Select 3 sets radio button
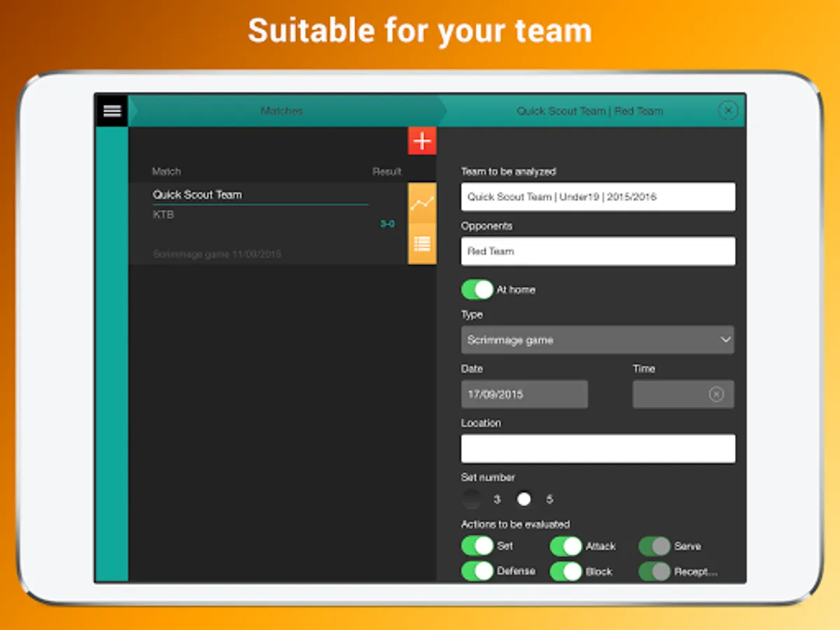The width and height of the screenshot is (840, 630). point(472,499)
